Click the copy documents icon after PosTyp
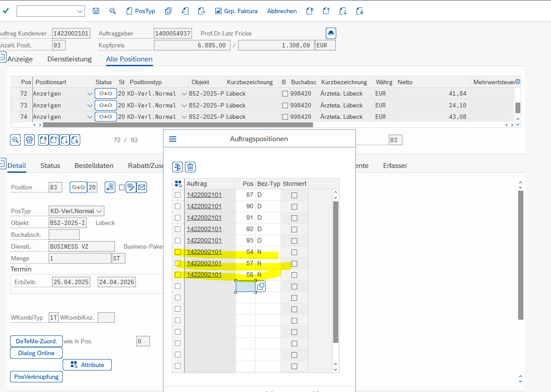551x392 pixels. [x=168, y=11]
